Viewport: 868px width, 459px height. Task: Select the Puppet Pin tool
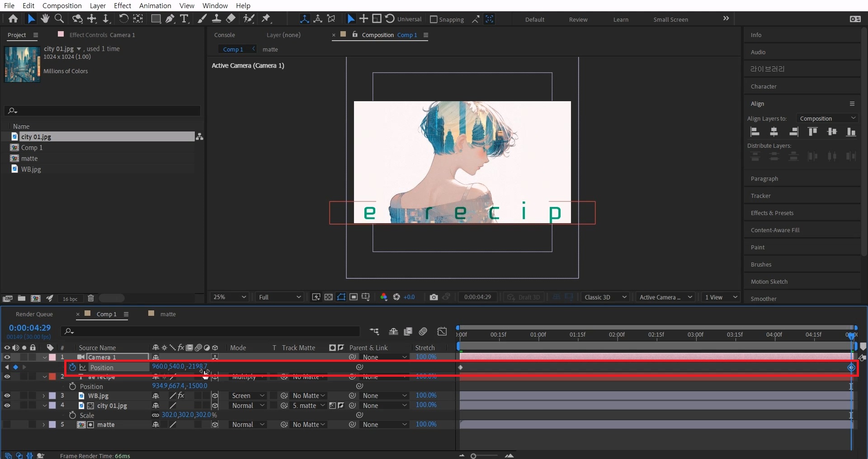[x=266, y=19]
